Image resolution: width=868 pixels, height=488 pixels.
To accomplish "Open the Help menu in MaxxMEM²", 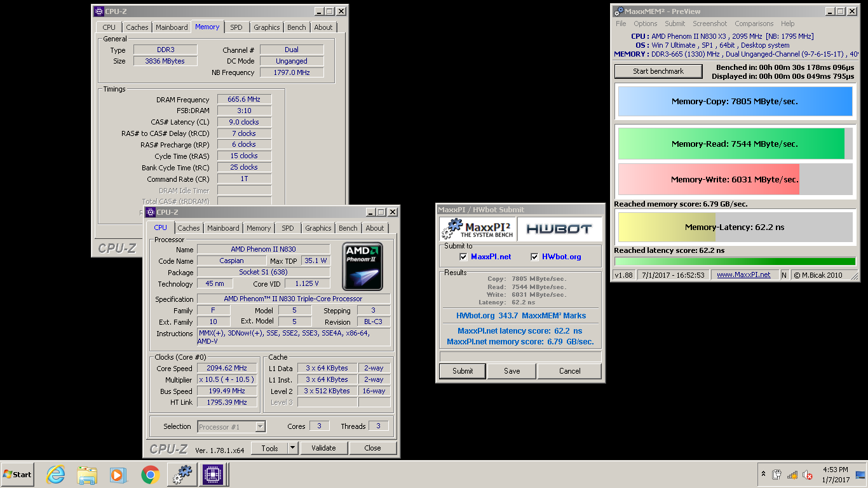I will point(788,24).
